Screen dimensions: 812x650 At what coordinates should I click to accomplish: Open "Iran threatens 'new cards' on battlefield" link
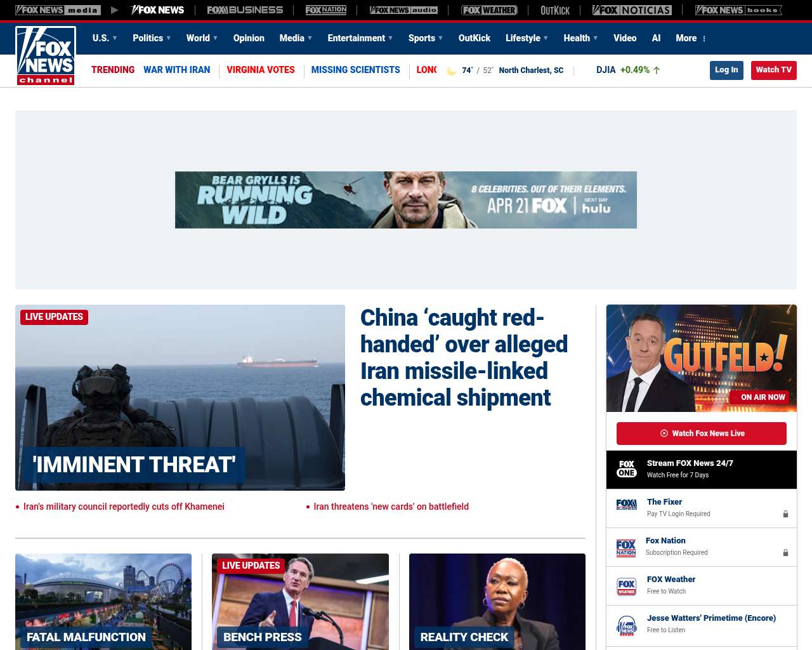click(x=391, y=507)
